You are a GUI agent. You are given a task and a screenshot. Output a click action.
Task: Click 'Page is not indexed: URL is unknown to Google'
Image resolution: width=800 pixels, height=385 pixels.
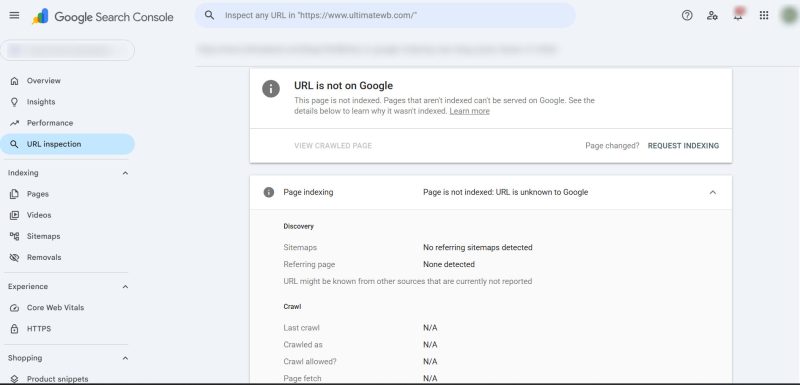(506, 192)
